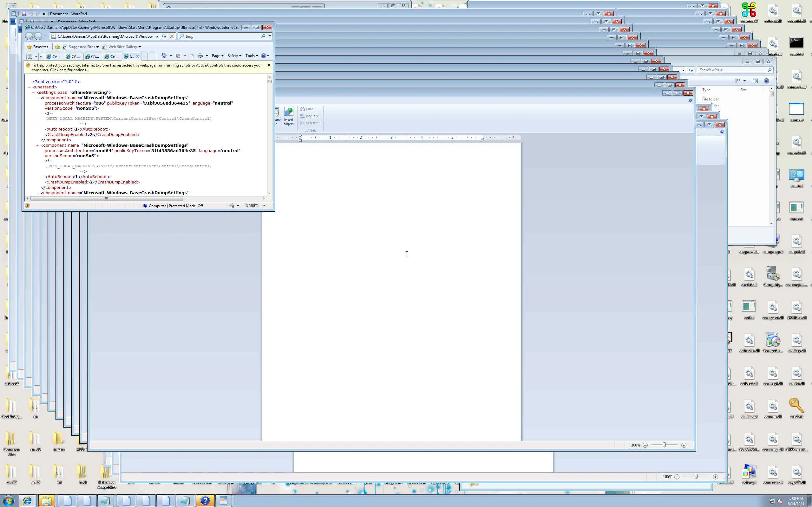The height and width of the screenshot is (507, 812).
Task: Open the Tools menu
Action: pyautogui.click(x=251, y=56)
